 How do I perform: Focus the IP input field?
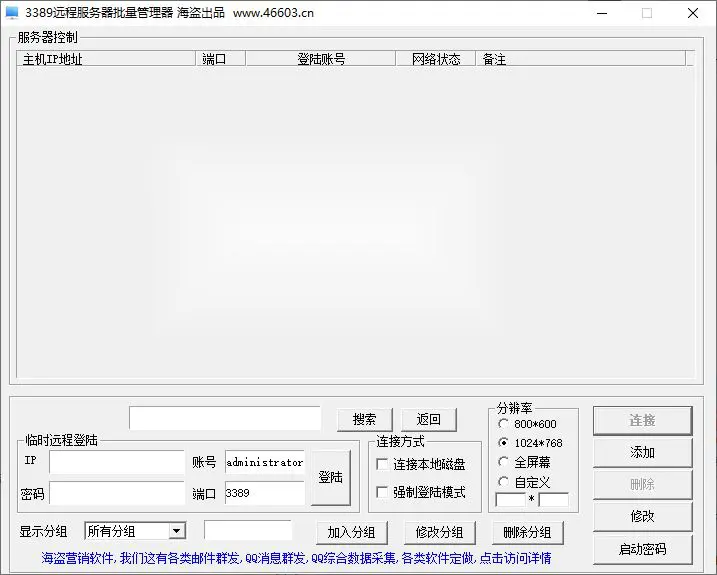pyautogui.click(x=117, y=462)
